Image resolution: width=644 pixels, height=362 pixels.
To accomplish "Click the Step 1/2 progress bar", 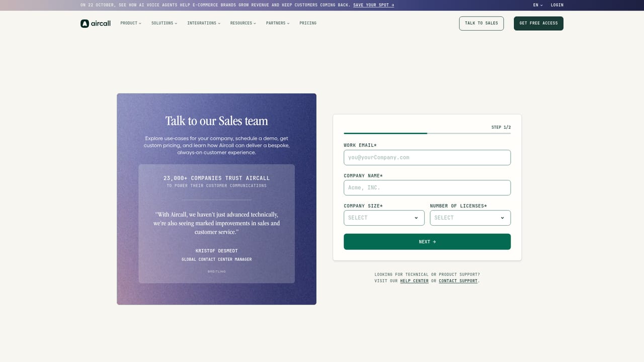I will (x=427, y=133).
